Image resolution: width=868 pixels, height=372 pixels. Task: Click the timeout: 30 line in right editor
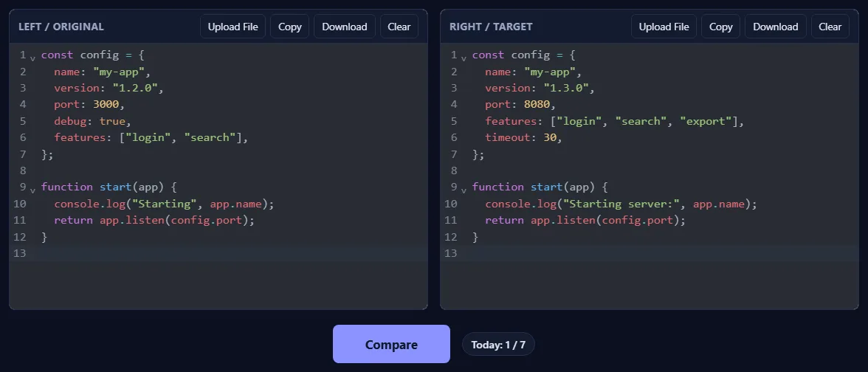coord(524,138)
